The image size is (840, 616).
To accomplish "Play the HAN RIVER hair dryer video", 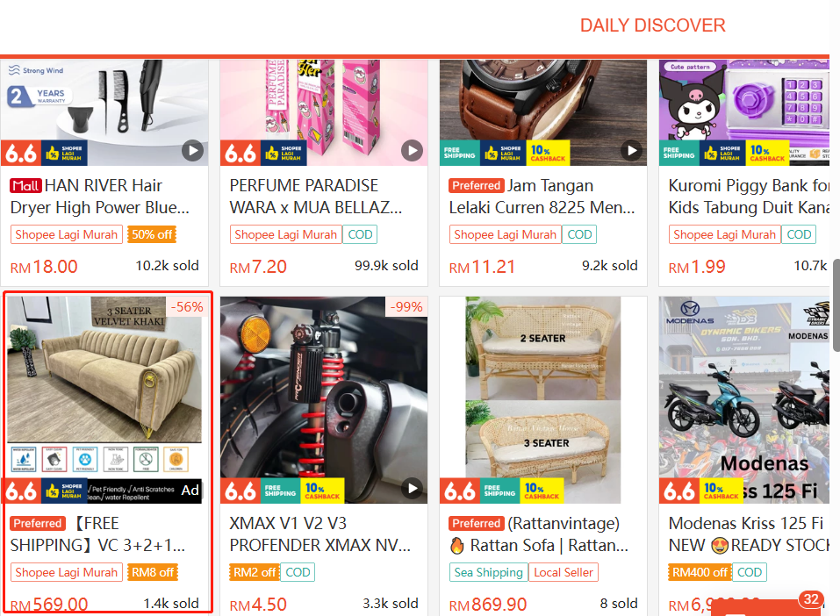I will tap(193, 151).
